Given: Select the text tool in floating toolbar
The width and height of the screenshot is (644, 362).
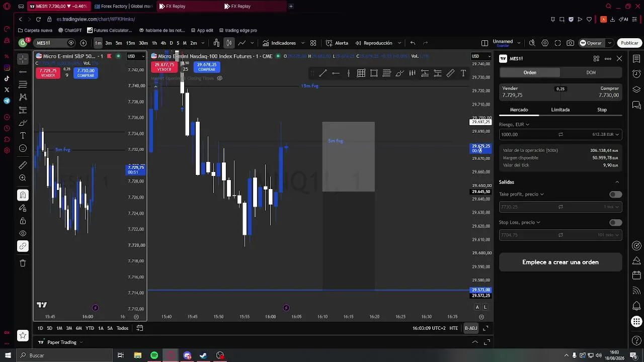Looking at the screenshot, I should (x=463, y=73).
